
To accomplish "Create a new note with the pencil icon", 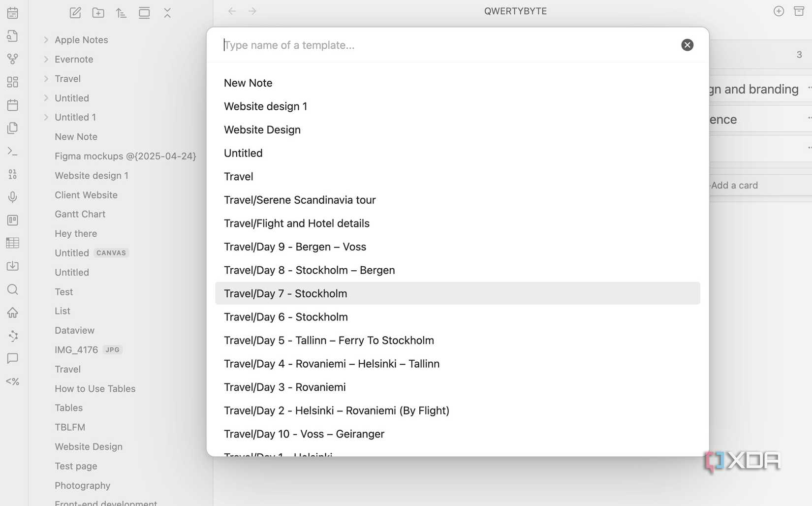I will click(x=75, y=13).
